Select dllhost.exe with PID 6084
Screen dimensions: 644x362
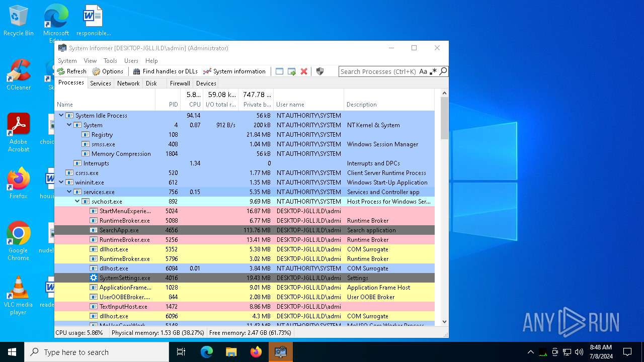pos(245,268)
